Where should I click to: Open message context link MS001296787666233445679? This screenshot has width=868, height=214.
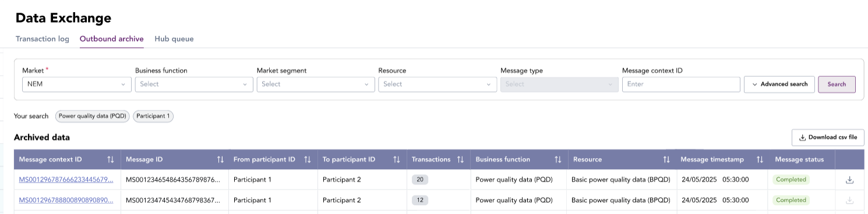[66, 180]
